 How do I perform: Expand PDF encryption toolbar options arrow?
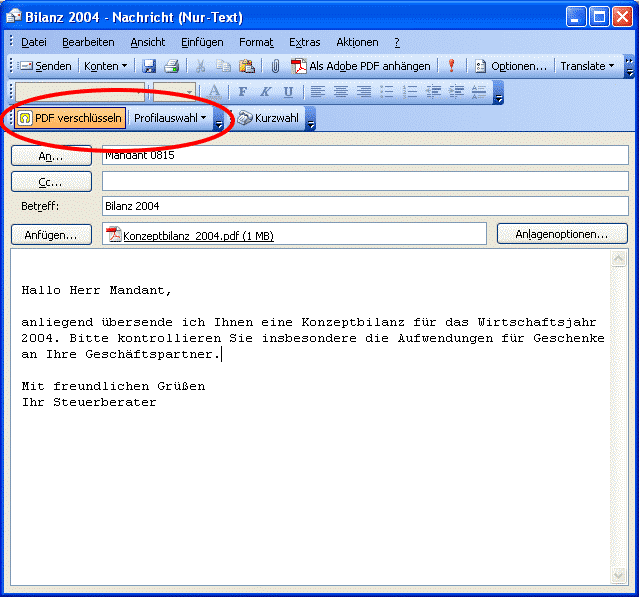218,119
